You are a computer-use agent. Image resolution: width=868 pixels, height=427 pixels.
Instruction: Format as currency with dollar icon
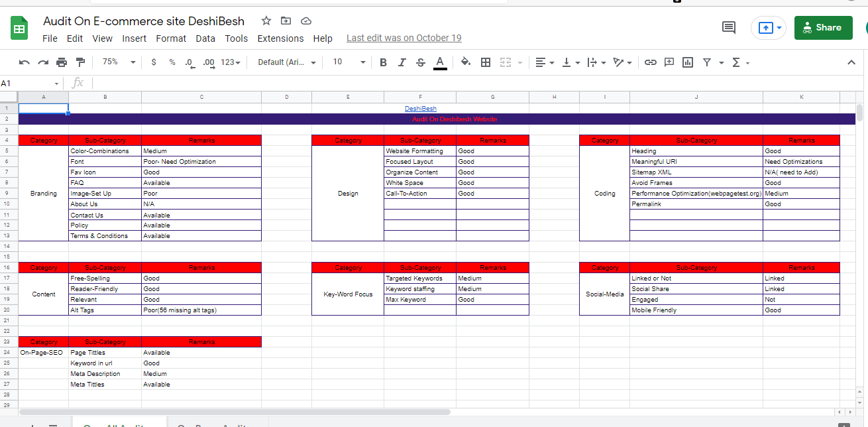pyautogui.click(x=154, y=62)
